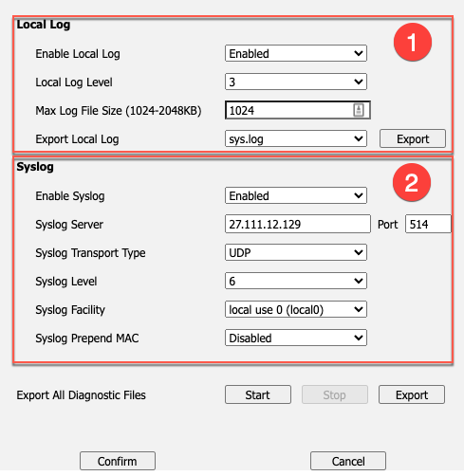The image size is (464, 476).
Task: Click the Syslog section heading
Action: (x=35, y=167)
